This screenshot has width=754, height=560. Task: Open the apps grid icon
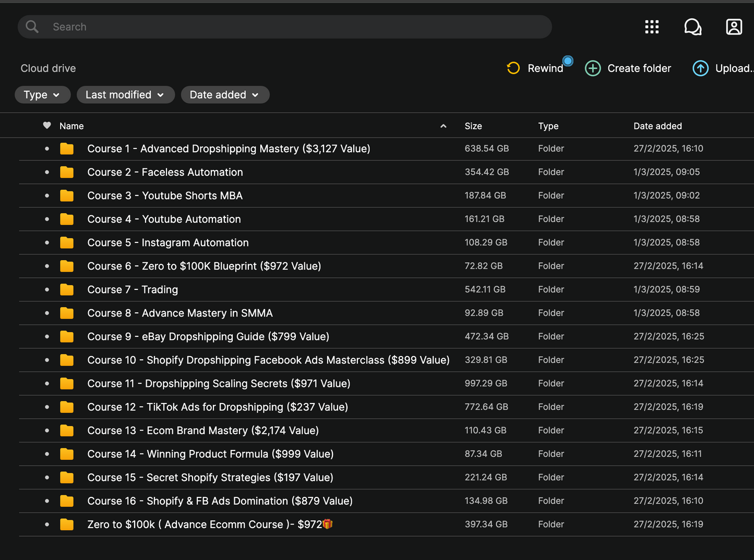coord(652,27)
